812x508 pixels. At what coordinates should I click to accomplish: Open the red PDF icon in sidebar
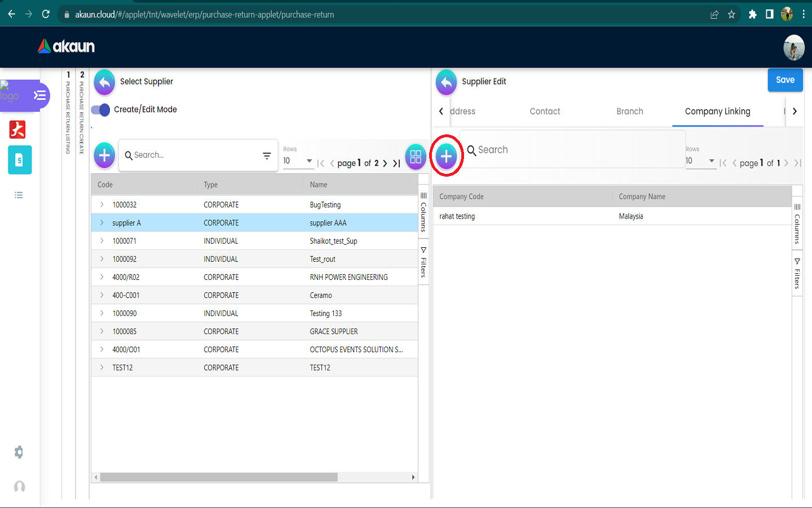coord(17,130)
